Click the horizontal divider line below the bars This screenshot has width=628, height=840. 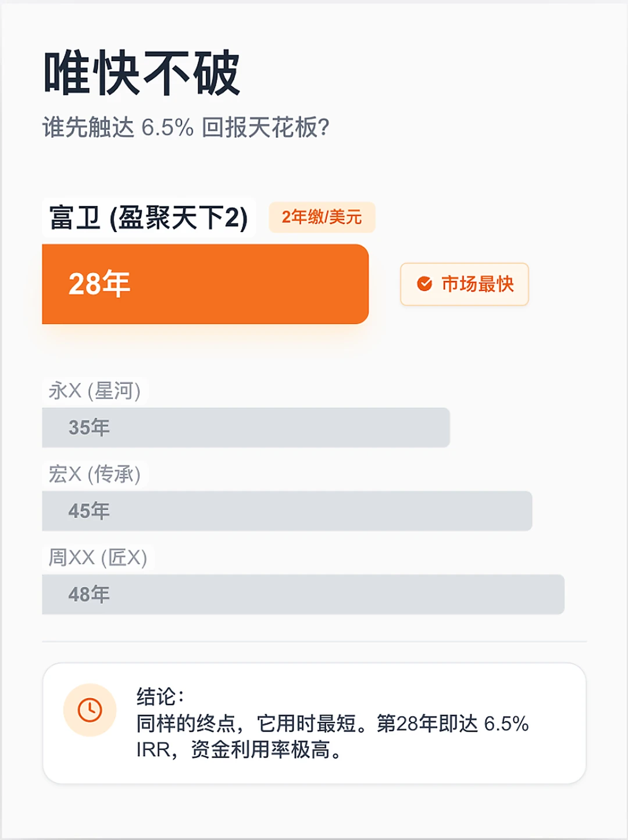(x=314, y=642)
